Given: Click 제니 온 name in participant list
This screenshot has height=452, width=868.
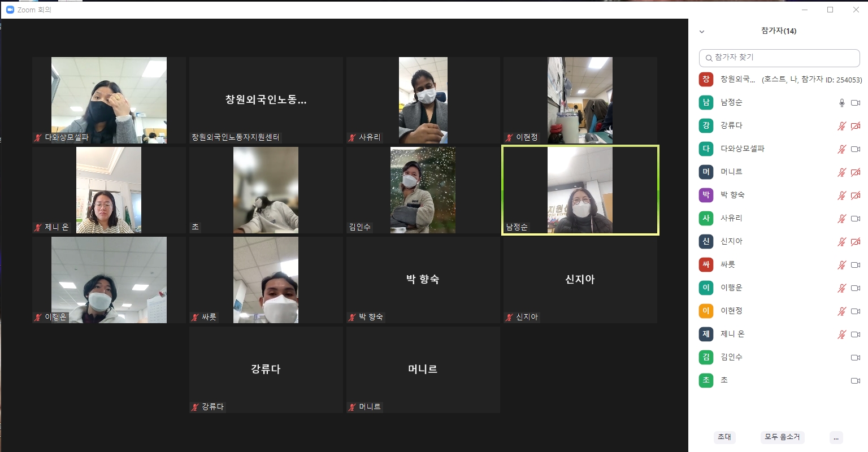Looking at the screenshot, I should tap(732, 334).
